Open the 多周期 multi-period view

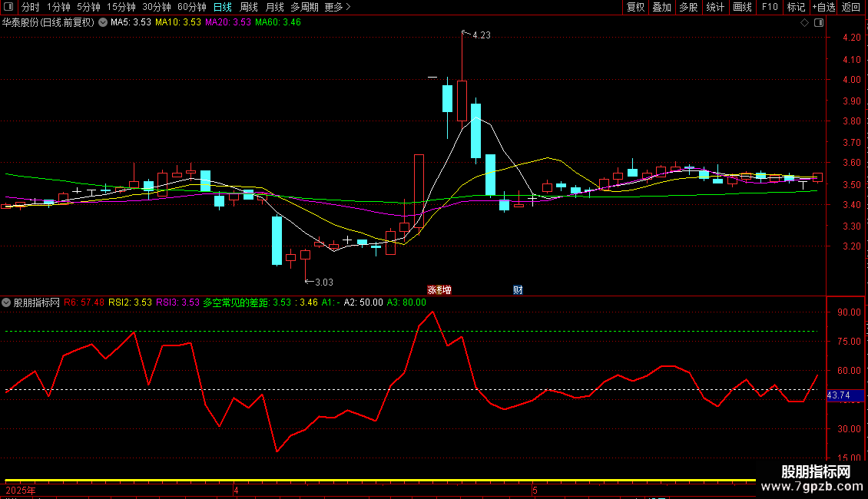[304, 7]
